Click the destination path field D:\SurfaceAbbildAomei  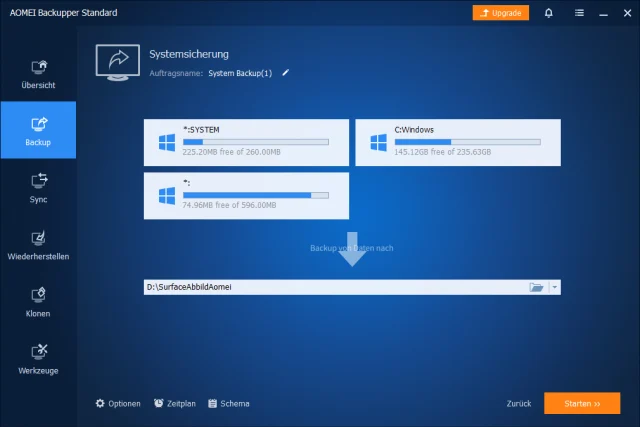tap(335, 287)
